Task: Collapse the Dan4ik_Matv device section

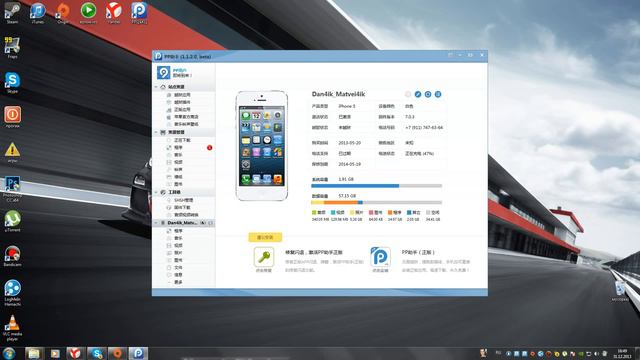Action: pyautogui.click(x=156, y=223)
